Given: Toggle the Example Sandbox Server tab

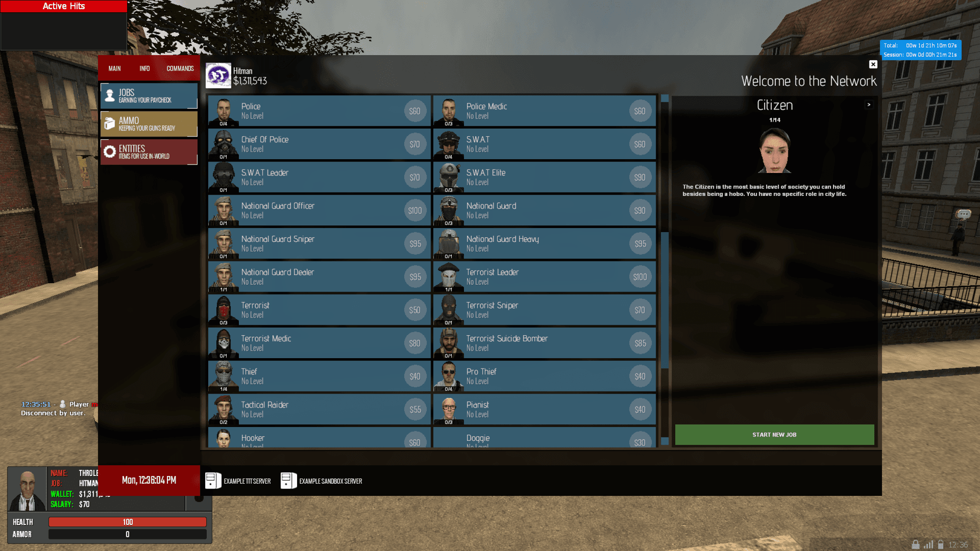Looking at the screenshot, I should click(322, 481).
